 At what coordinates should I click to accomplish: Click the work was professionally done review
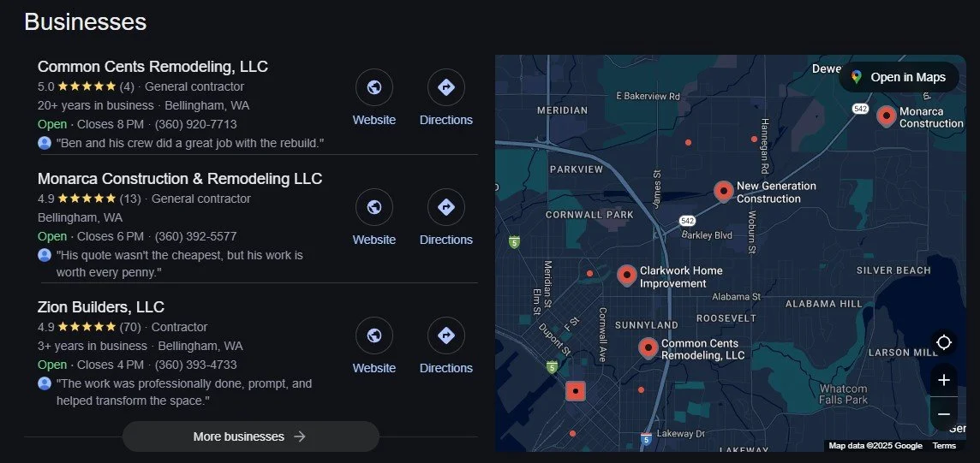pos(183,392)
